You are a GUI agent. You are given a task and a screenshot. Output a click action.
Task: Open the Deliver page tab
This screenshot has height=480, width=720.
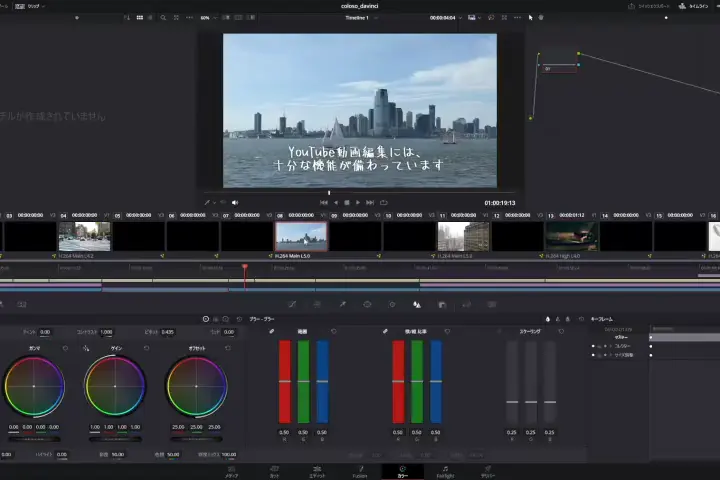pyautogui.click(x=488, y=472)
